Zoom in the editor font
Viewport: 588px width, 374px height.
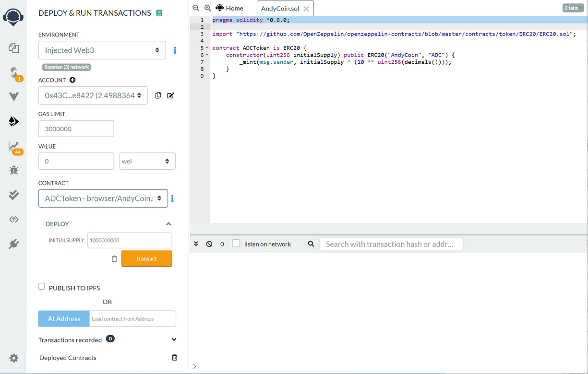tap(207, 8)
